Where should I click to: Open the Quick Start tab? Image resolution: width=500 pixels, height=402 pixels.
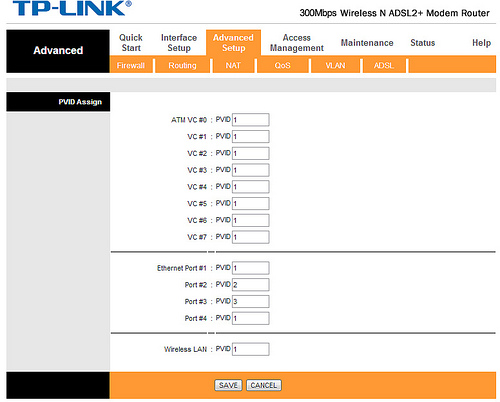(131, 43)
